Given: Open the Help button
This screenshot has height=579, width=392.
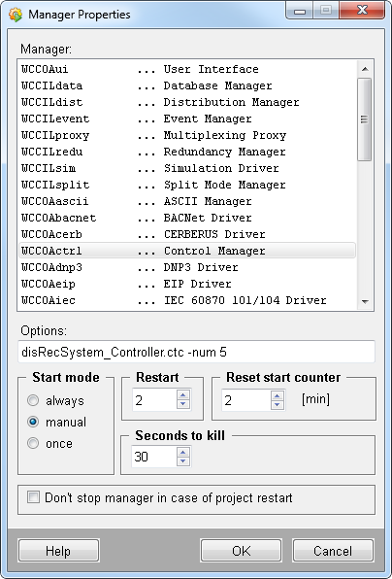Looking at the screenshot, I should tap(58, 551).
